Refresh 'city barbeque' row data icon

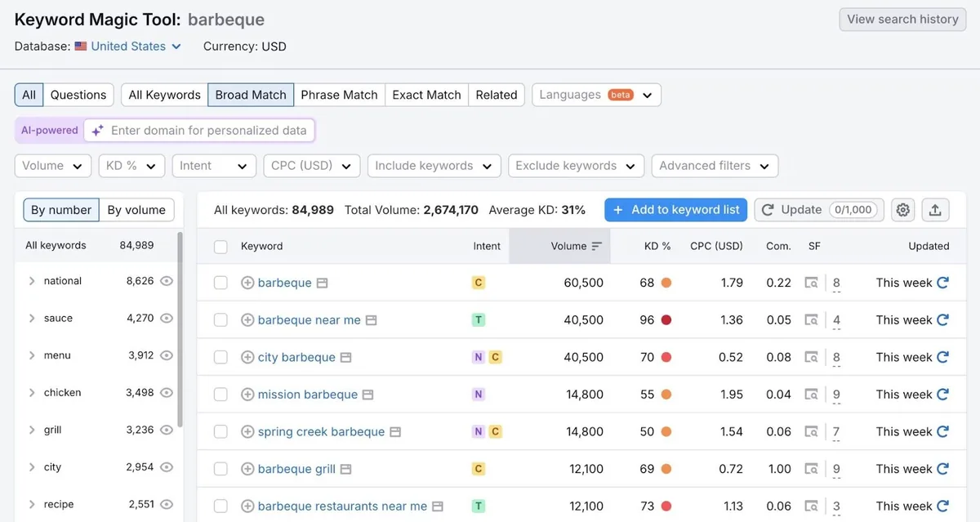click(x=942, y=357)
